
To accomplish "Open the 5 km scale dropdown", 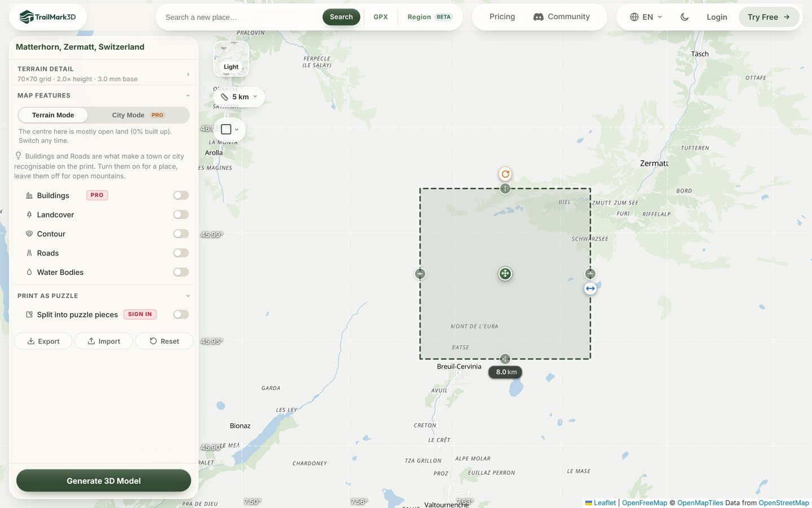I will point(239,97).
